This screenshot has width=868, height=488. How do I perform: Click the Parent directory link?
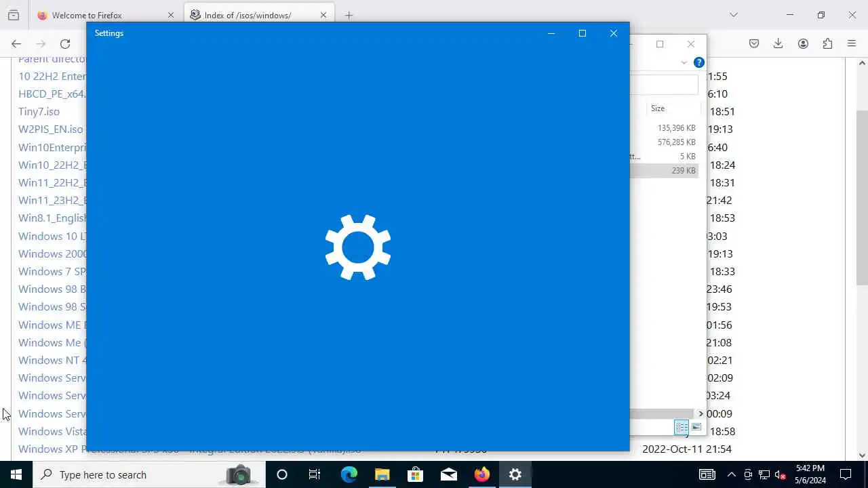click(x=52, y=60)
